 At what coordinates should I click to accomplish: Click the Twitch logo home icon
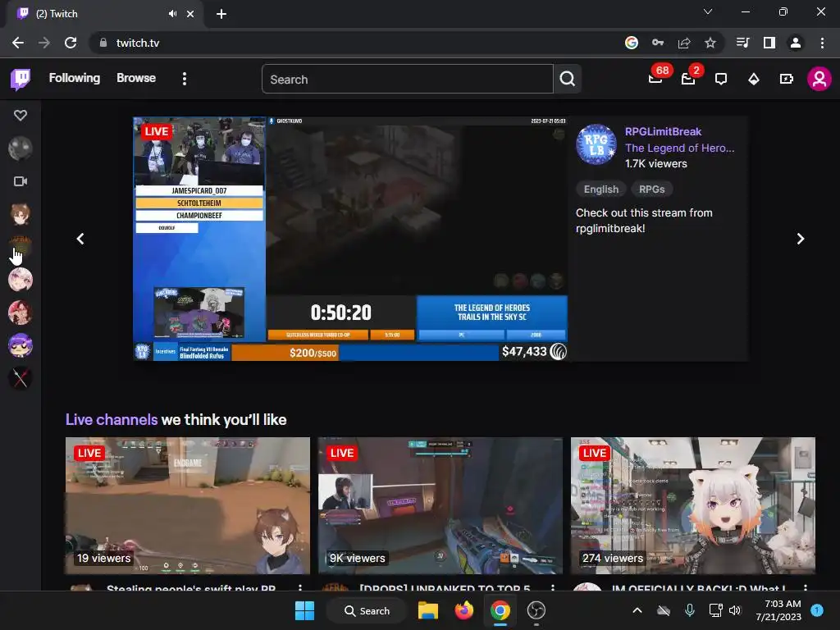(x=21, y=80)
